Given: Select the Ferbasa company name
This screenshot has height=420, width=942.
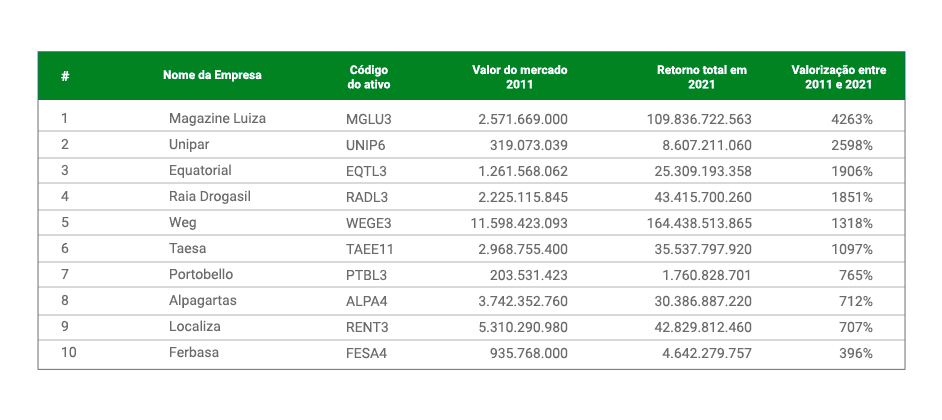Looking at the screenshot, I should coord(194,353).
